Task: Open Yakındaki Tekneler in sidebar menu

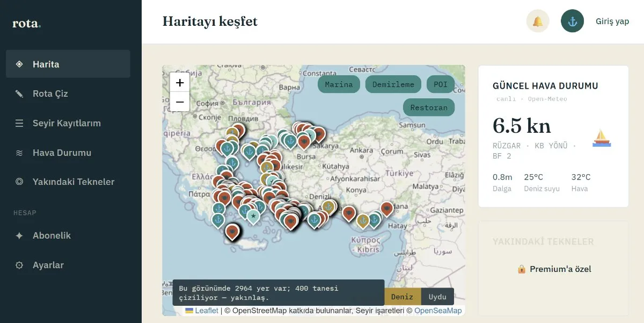Action: (x=68, y=182)
